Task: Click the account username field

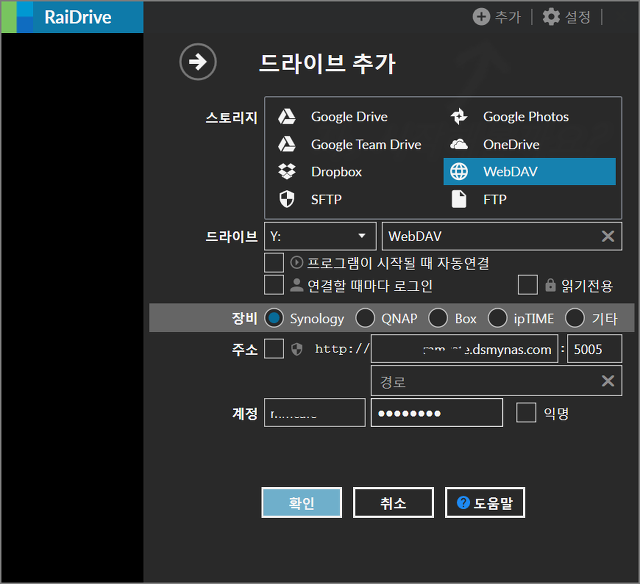Action: tap(315, 413)
